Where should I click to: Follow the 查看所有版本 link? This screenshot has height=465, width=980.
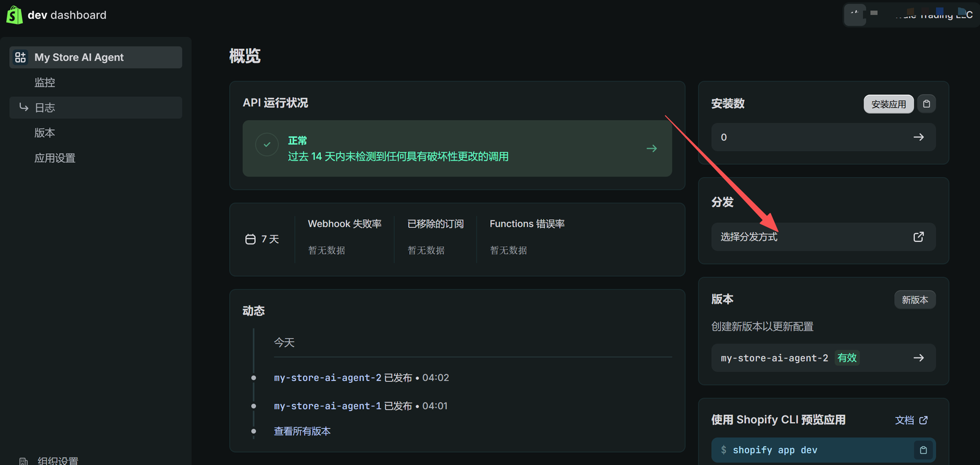tap(302, 431)
